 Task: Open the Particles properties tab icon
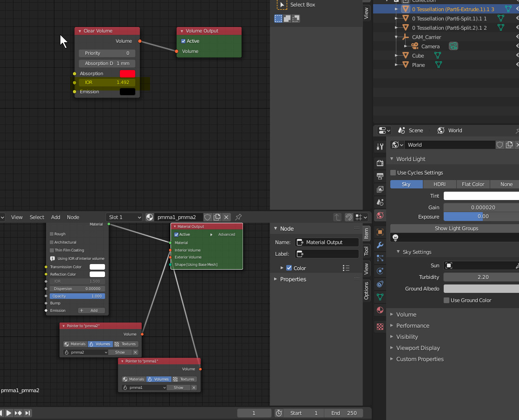(x=380, y=258)
